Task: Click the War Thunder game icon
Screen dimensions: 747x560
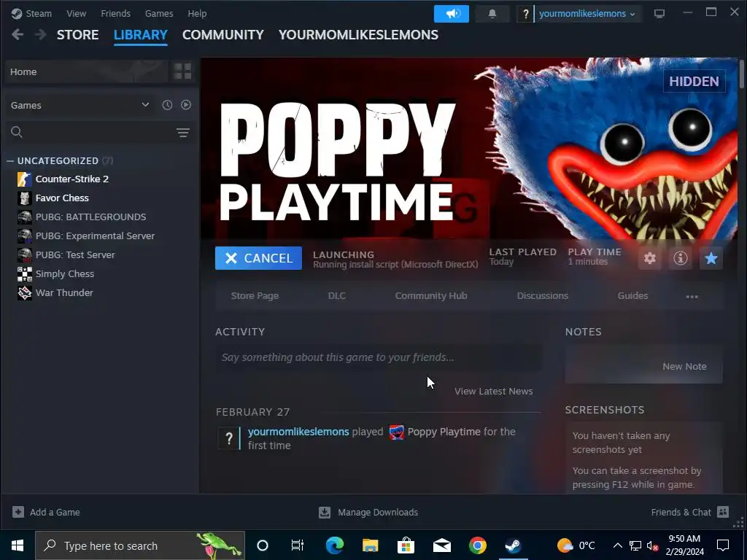Action: (25, 293)
